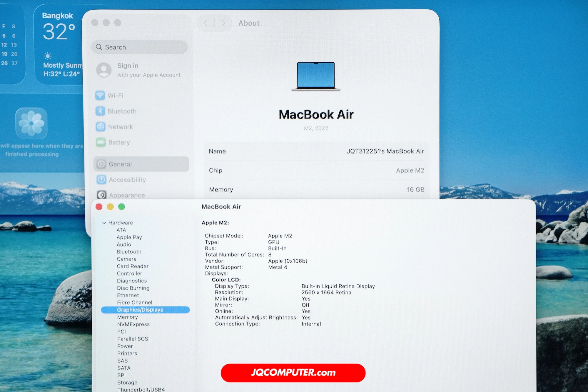Select the Wi-Fi settings icon
Screen dimensions: 588x392
(x=101, y=95)
